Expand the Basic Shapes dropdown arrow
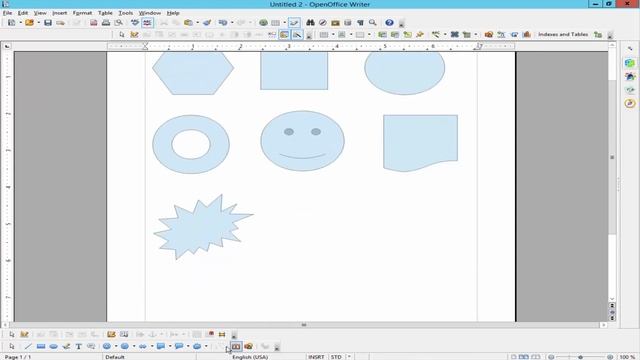The height and width of the screenshot is (360, 640). [x=116, y=347]
